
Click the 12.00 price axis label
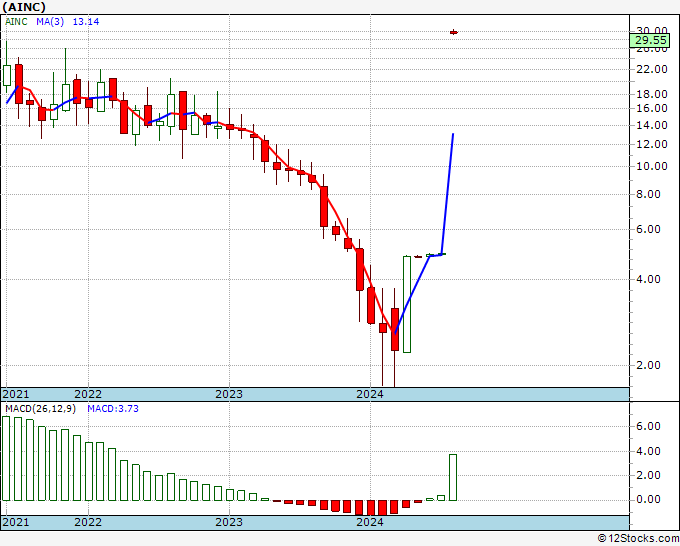tap(652, 144)
